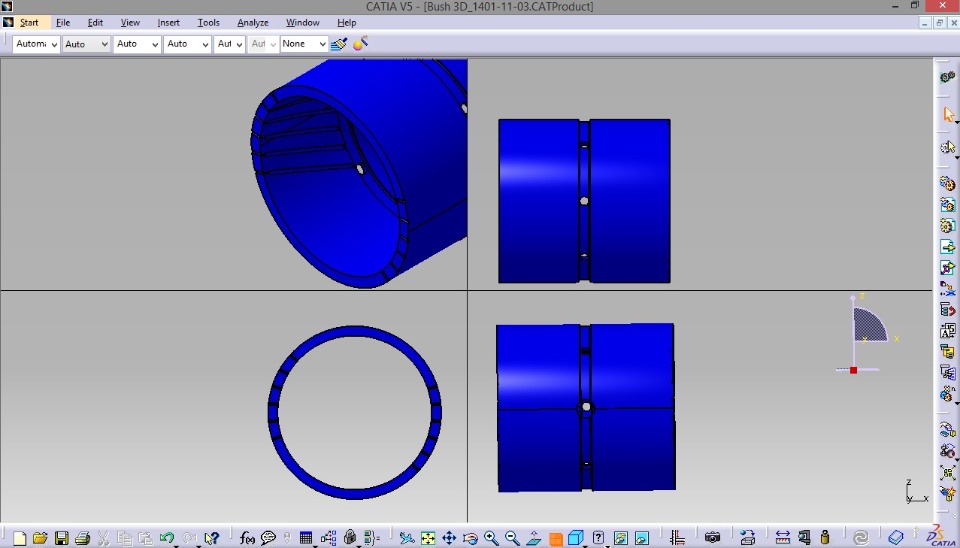The width and height of the screenshot is (960, 548).
Task: Open the Formula f(x) tool
Action: tap(247, 538)
